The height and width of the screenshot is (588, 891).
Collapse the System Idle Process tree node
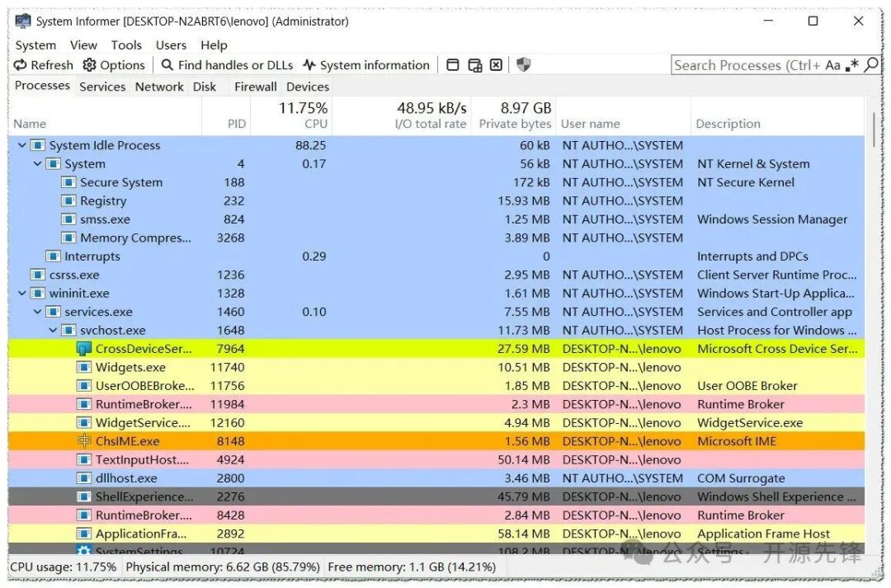22,145
